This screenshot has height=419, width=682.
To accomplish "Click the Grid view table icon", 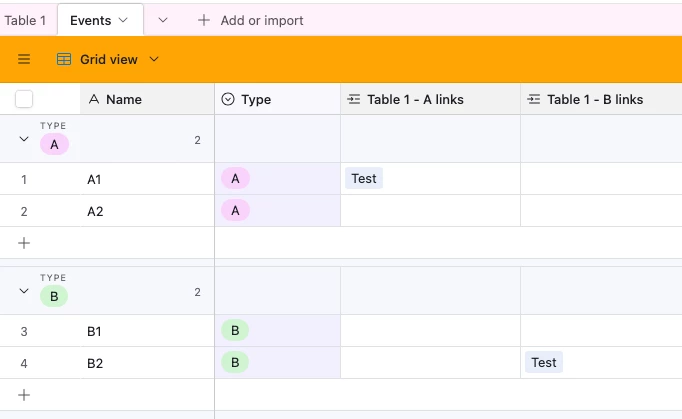I will [x=64, y=59].
